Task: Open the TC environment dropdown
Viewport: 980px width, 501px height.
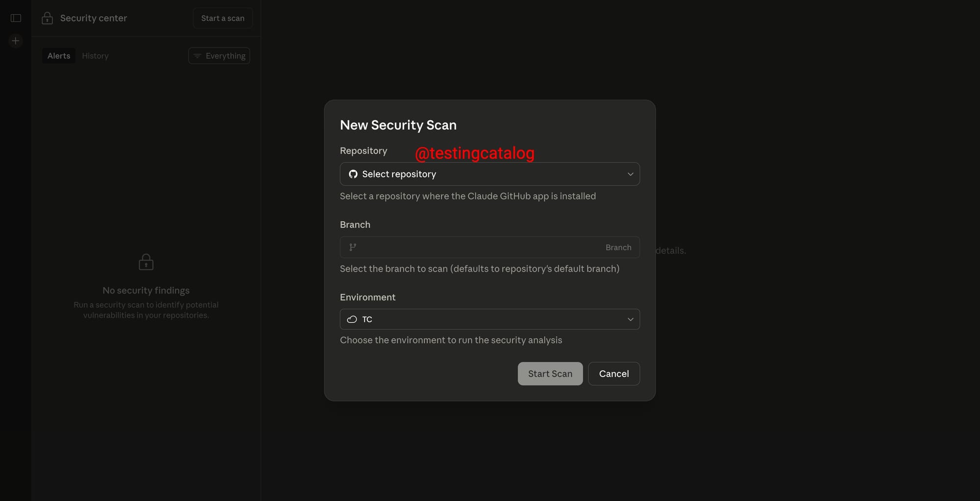Action: click(490, 319)
